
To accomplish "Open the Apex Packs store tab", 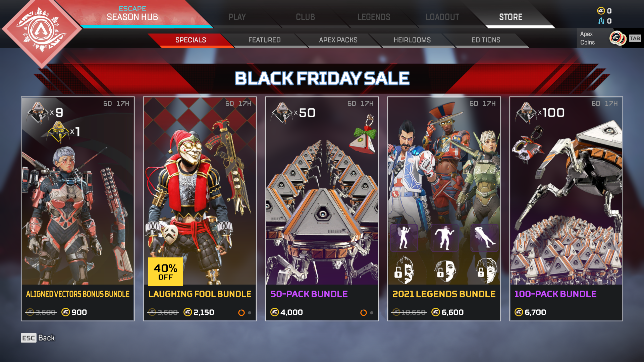I will [x=338, y=40].
